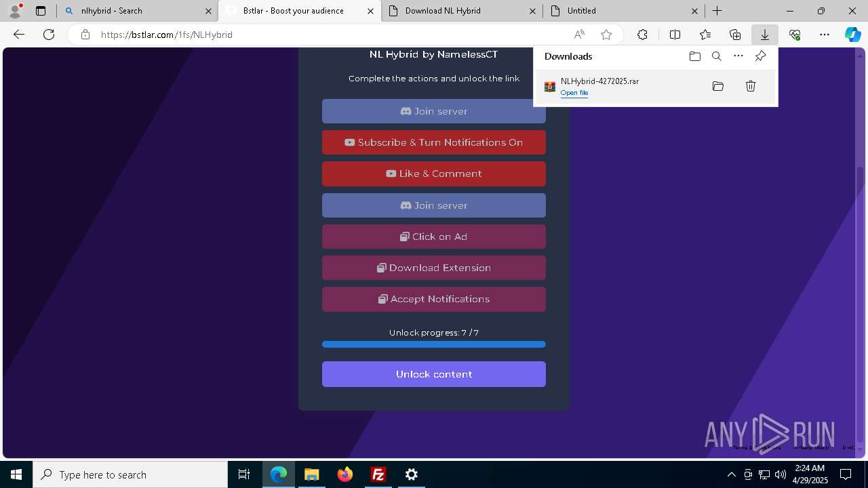Click the Like & Comment button

[x=434, y=174]
